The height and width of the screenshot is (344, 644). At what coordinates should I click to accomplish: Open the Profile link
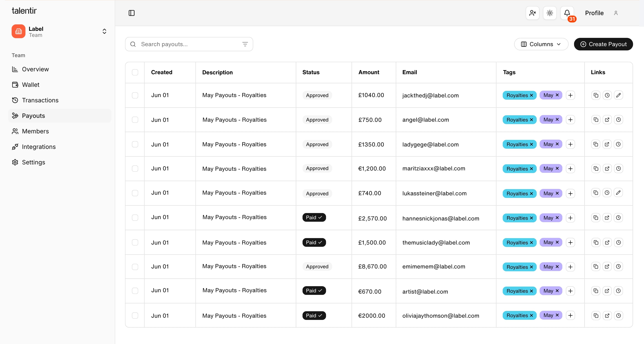click(x=594, y=13)
